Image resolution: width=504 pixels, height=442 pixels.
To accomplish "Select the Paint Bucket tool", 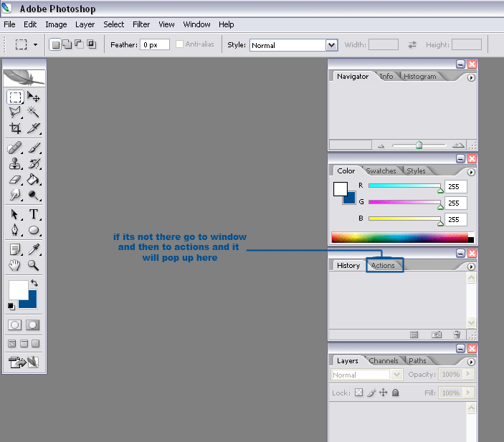I will click(x=34, y=180).
